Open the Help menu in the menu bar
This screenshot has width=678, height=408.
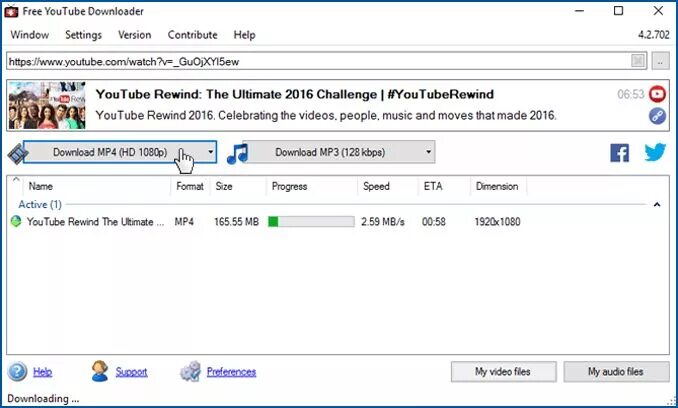[x=244, y=35]
